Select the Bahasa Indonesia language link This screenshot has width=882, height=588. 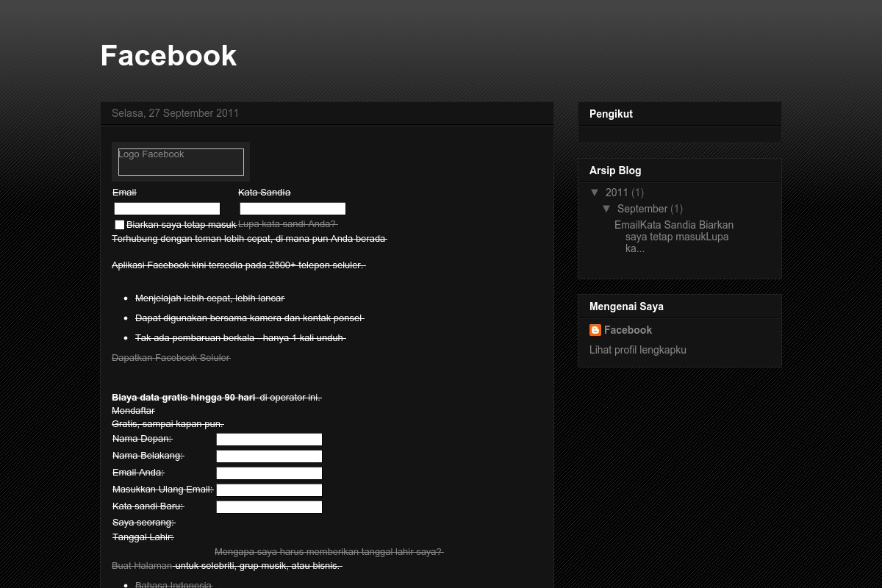pos(173,585)
